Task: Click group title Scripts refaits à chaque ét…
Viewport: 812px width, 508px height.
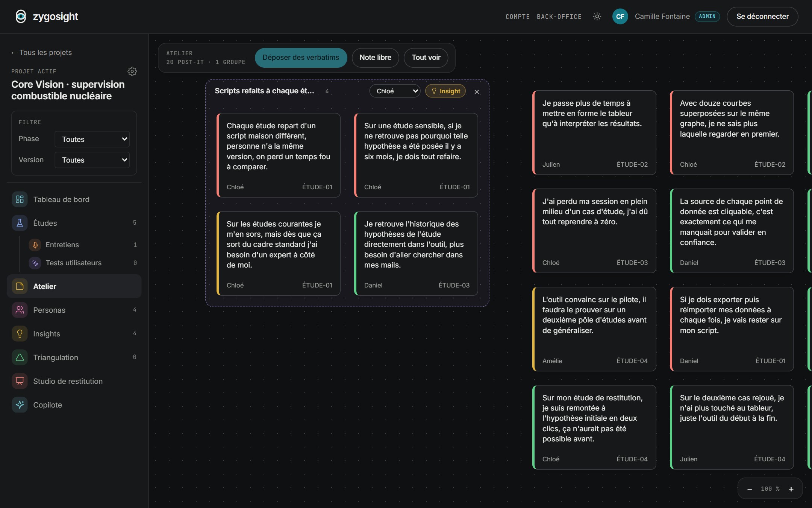Action: (x=264, y=91)
